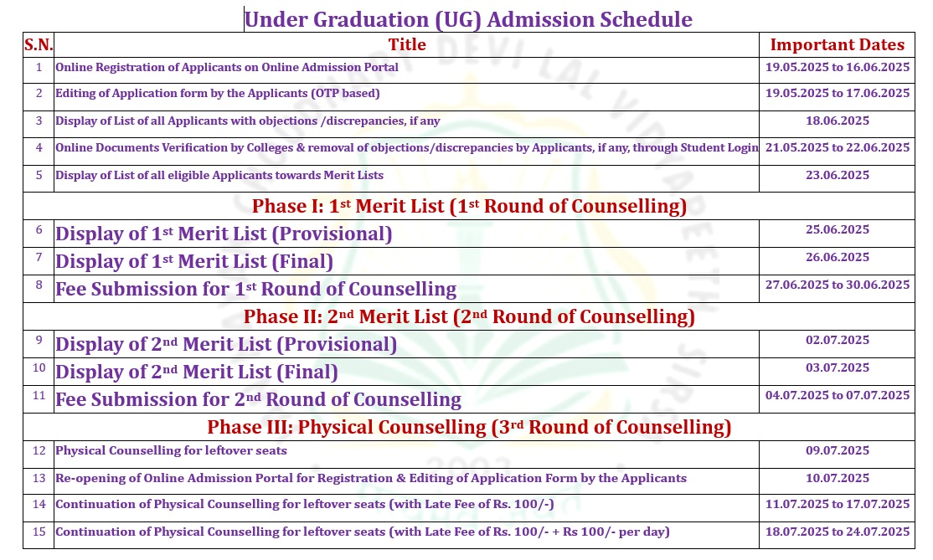
Task: Select Display of 2nd Merit List (Provisional)
Action: pyautogui.click(x=226, y=344)
